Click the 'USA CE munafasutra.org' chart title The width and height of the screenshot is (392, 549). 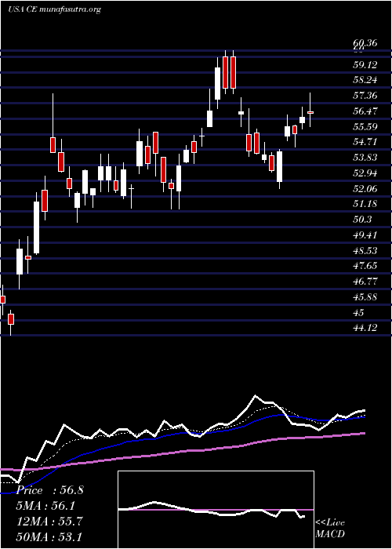coord(54,9)
